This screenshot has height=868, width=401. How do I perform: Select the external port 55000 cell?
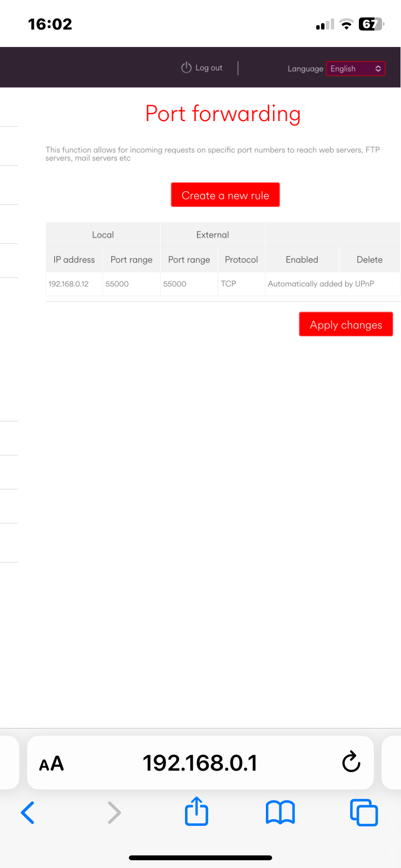tap(189, 284)
